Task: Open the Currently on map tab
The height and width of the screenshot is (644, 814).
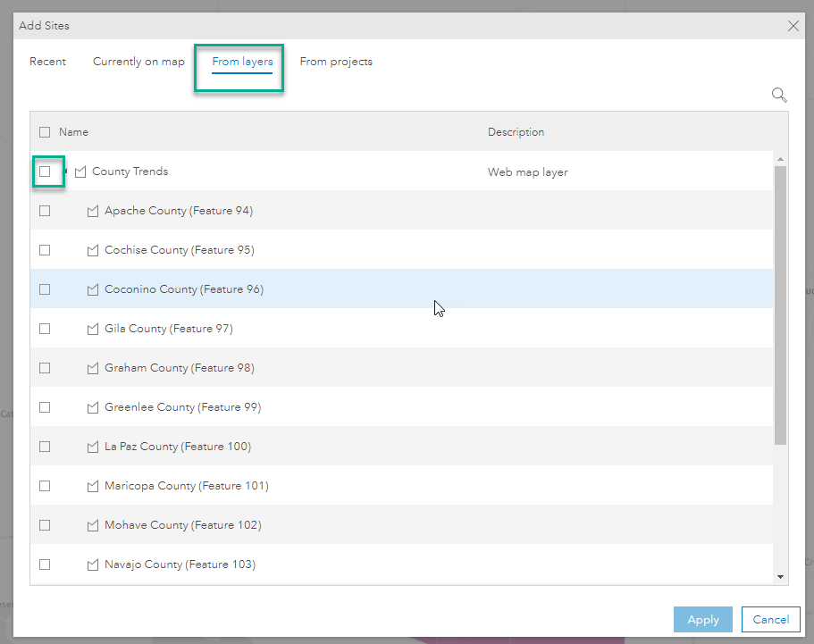Action: click(x=138, y=62)
